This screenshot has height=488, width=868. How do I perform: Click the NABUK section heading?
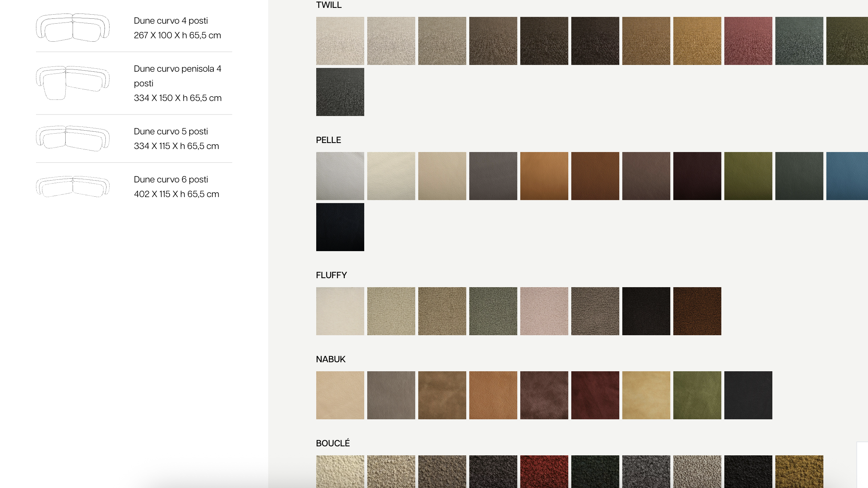331,359
